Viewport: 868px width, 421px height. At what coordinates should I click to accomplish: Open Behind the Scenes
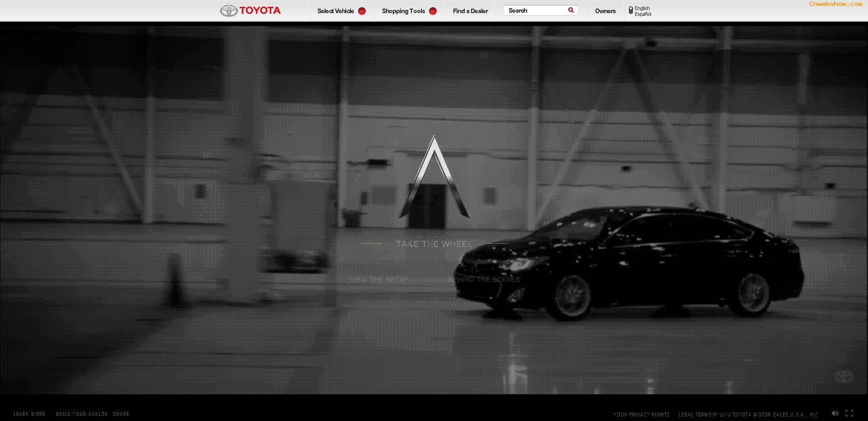coord(484,279)
